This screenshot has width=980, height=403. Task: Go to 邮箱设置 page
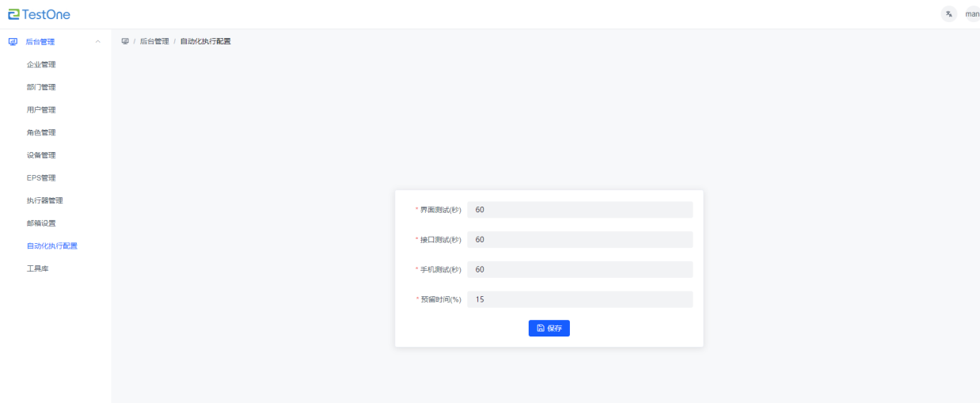pos(41,223)
